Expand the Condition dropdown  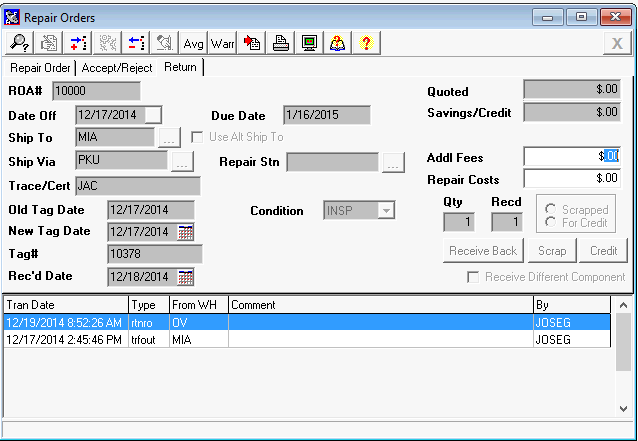click(x=385, y=211)
